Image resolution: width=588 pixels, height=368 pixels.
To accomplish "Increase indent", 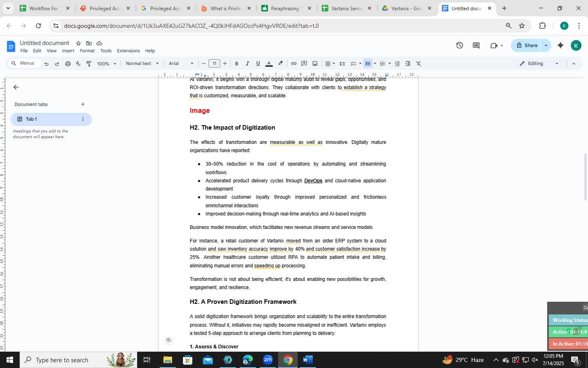I will [408, 63].
